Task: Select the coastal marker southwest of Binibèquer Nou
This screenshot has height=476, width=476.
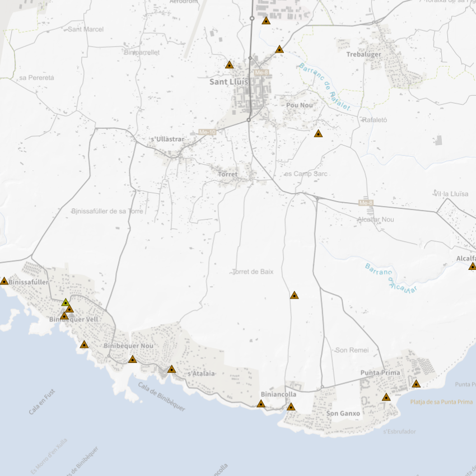Action: click(84, 344)
